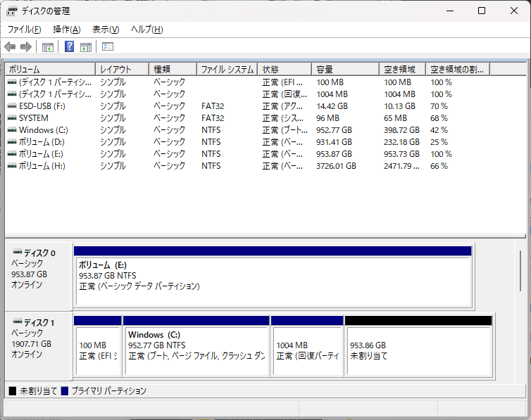The width and height of the screenshot is (531, 420).
Task: Open the 表示(V) menu
Action: [x=106, y=30]
